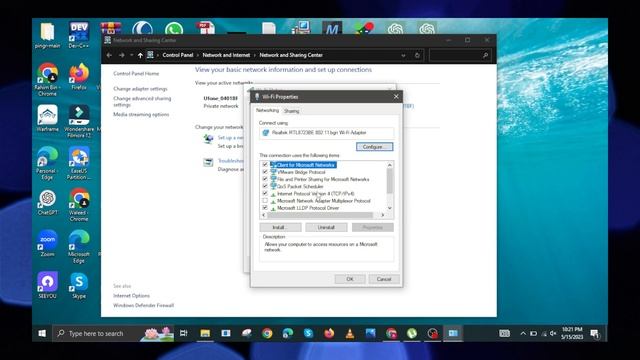Click the vertical scrollbar in items list
Viewport: 640px width, 360px height.
point(390,181)
